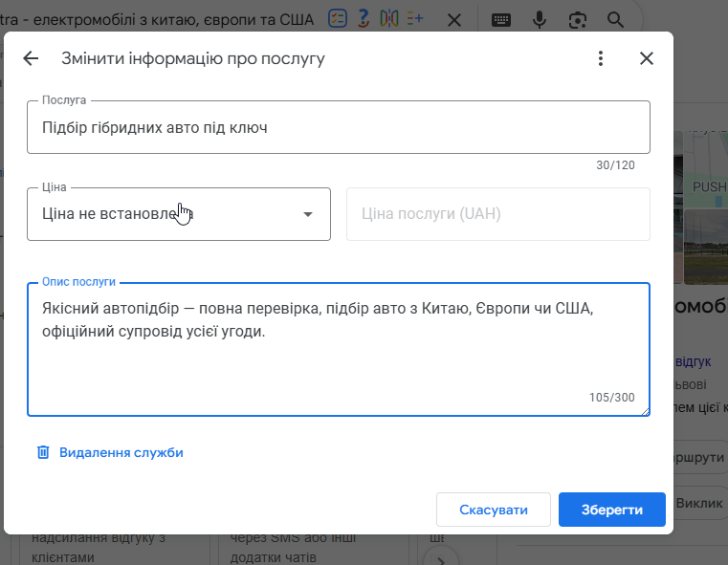Clear the search bar with X icon

pyautogui.click(x=454, y=20)
